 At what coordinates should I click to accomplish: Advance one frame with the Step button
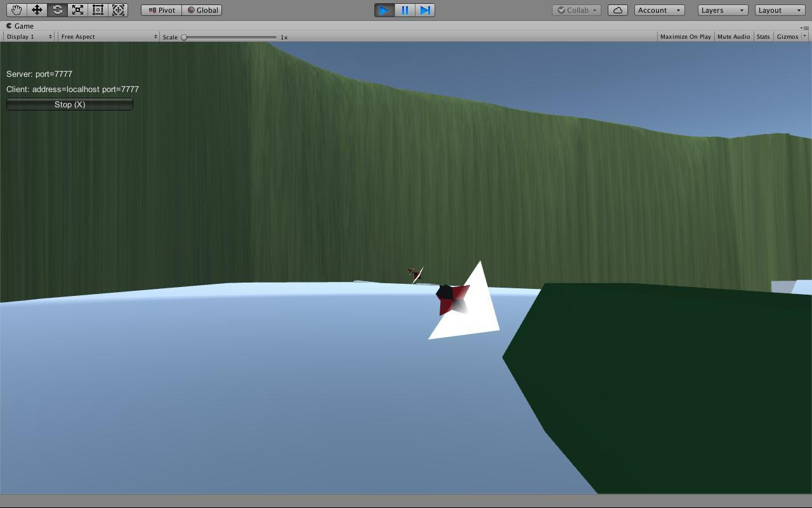click(425, 10)
